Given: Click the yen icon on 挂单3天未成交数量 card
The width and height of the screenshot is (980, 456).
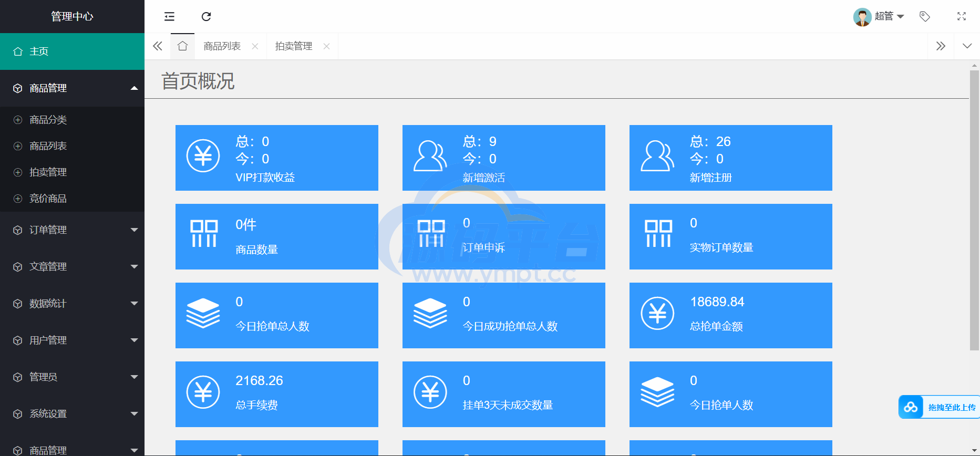Looking at the screenshot, I should click(430, 392).
